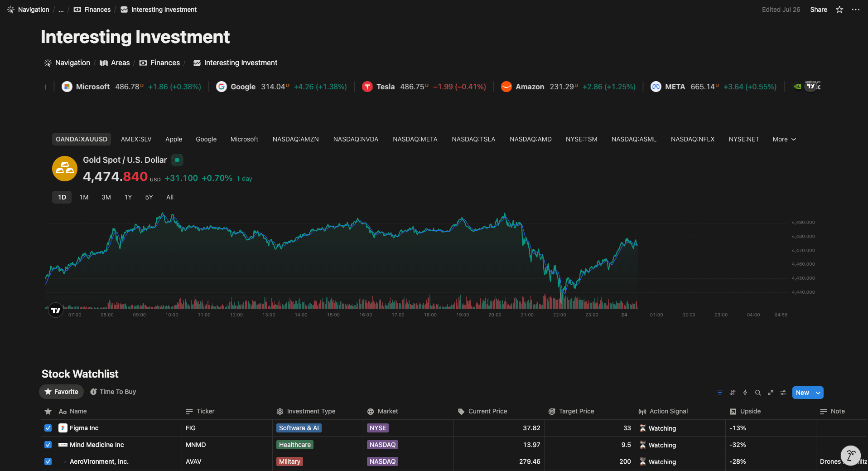Screen dimensions: 868x471
Task: Click the Google logo in ticker tape
Action: click(222, 87)
